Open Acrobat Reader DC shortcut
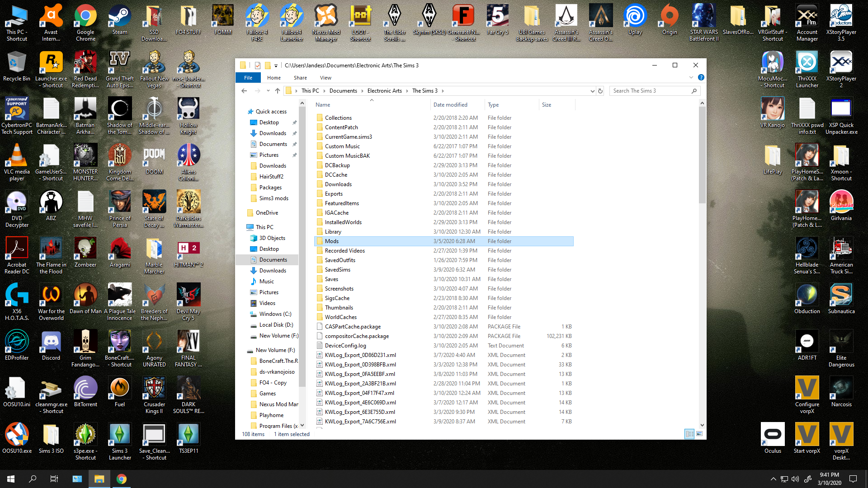 (17, 256)
